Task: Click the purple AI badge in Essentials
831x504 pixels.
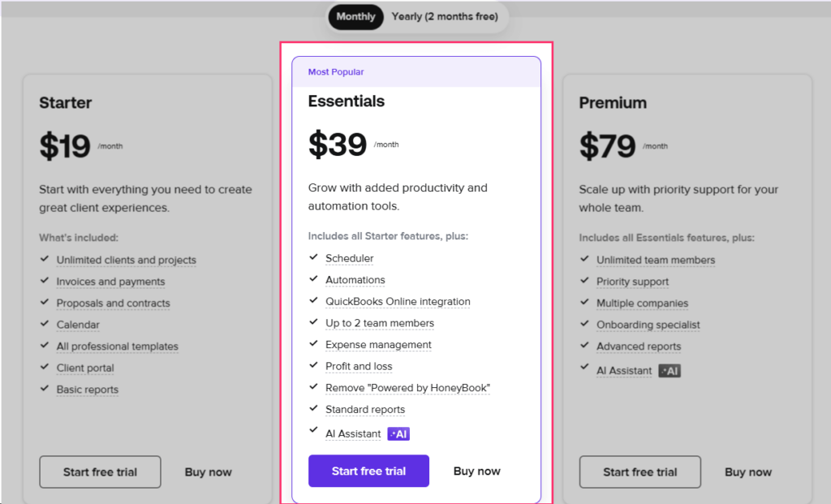Action: pos(398,434)
